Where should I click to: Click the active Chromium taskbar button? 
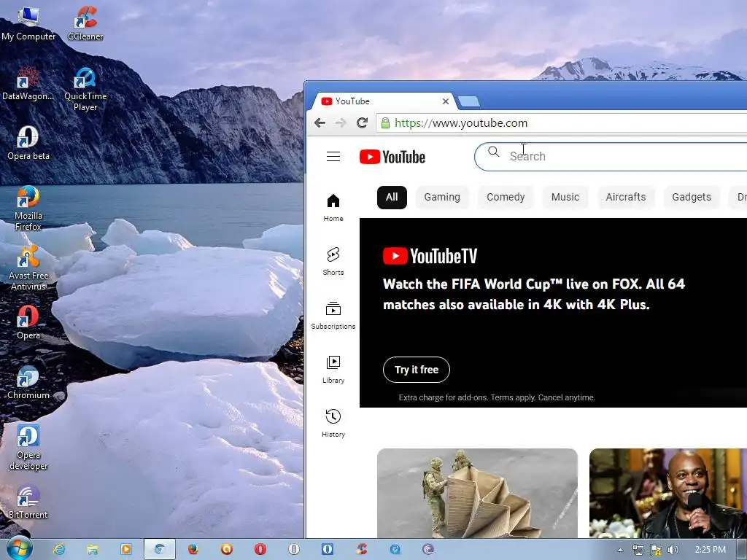pos(160,549)
